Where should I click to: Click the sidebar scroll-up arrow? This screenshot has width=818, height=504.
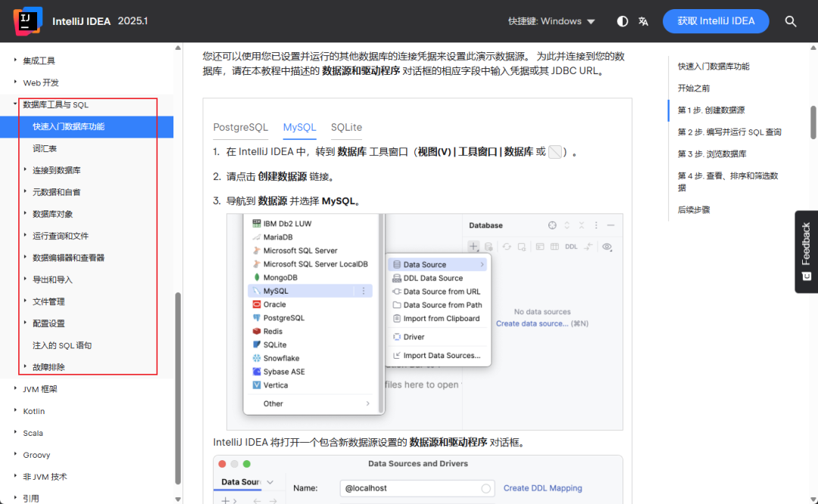178,48
